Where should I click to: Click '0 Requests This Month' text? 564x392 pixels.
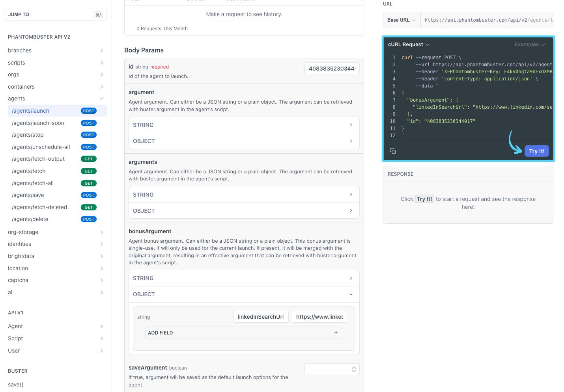(162, 29)
